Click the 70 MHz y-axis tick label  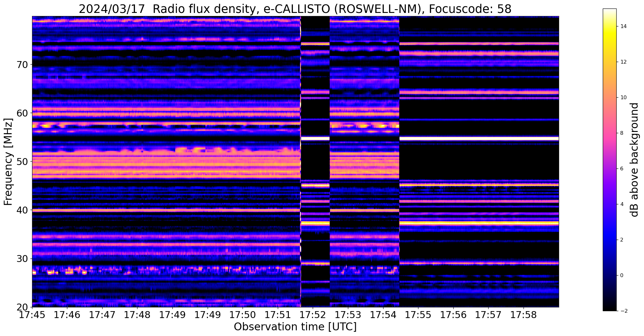pyautogui.click(x=23, y=65)
